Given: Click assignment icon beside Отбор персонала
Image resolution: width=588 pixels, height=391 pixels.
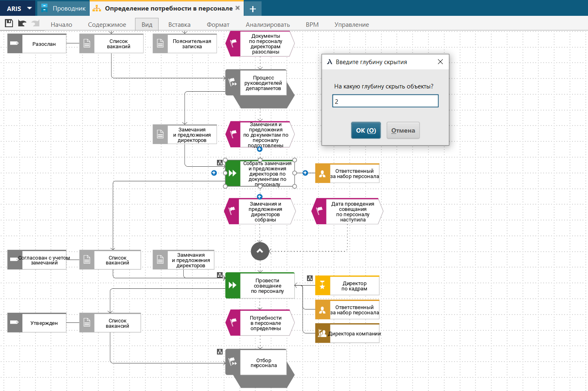Looking at the screenshot, I should click(x=220, y=352).
